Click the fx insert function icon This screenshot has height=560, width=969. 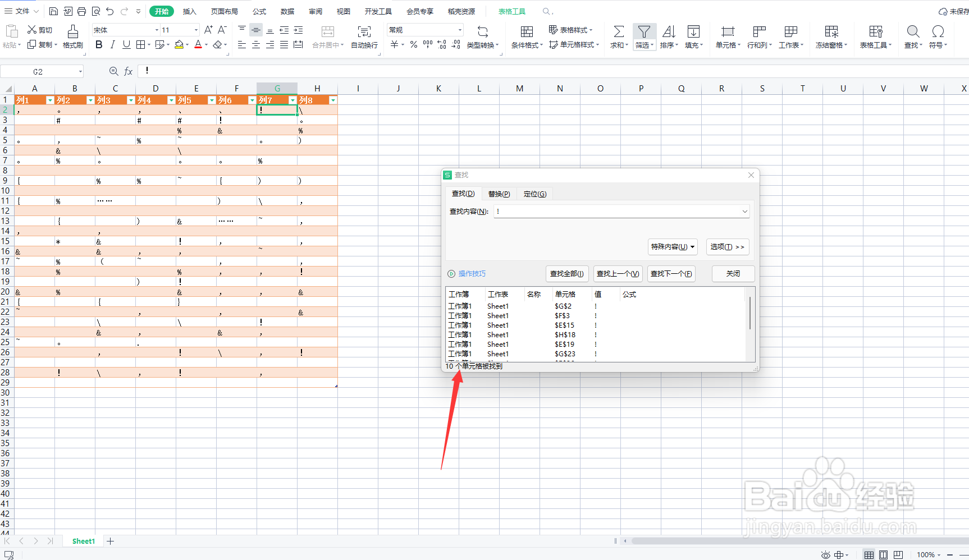(x=129, y=71)
